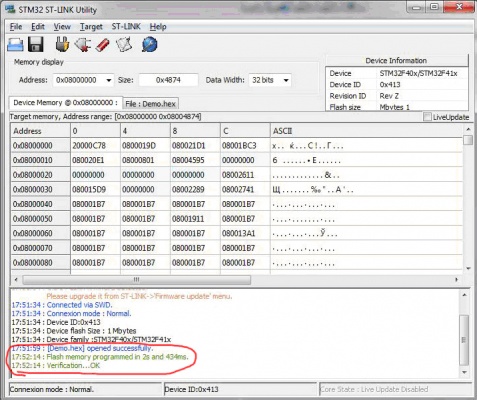Open the Help menu
The width and height of the screenshot is (477, 400).
(158, 27)
